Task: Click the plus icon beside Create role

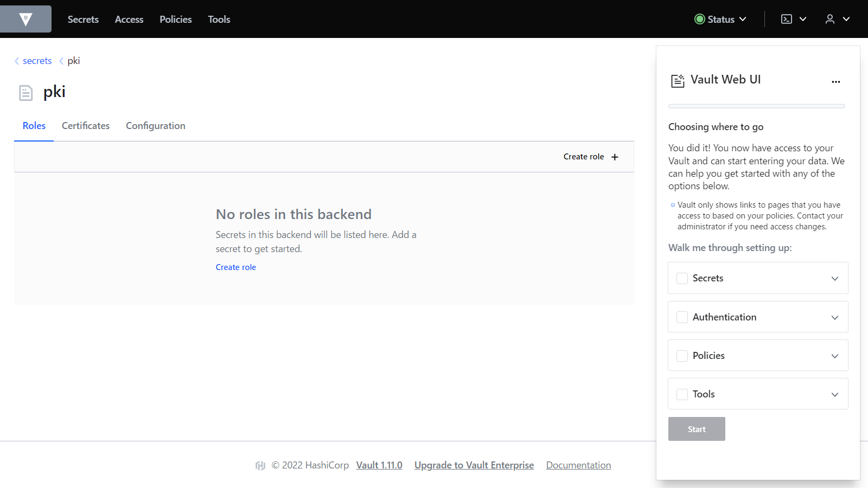Action: 615,157
